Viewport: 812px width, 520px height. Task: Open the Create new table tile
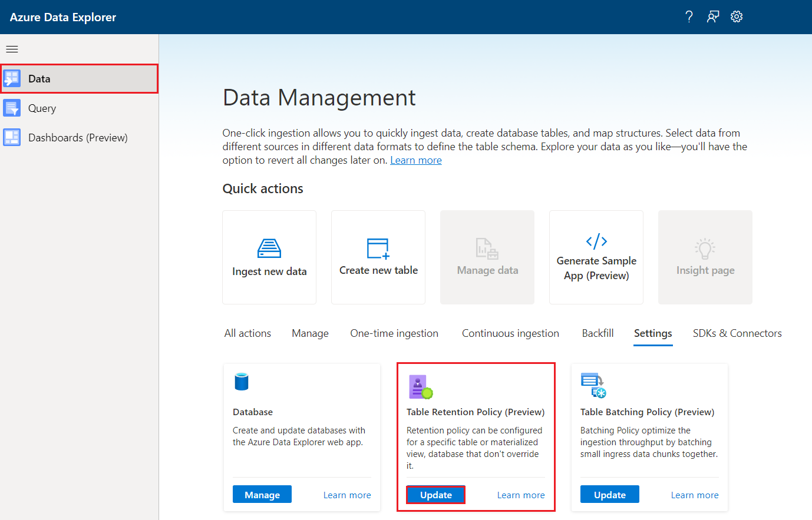point(378,257)
